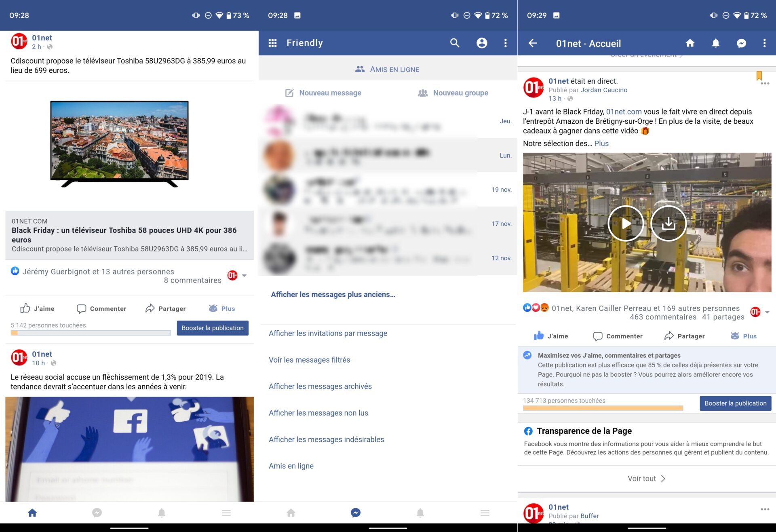Open Amis en ligne header bar
Image resolution: width=776 pixels, height=532 pixels.
click(x=388, y=69)
